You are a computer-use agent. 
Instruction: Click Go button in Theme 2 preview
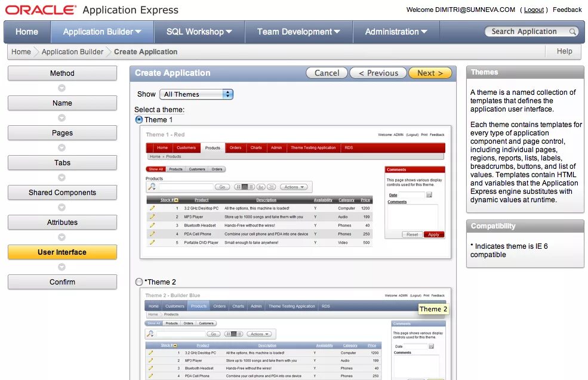(213, 334)
